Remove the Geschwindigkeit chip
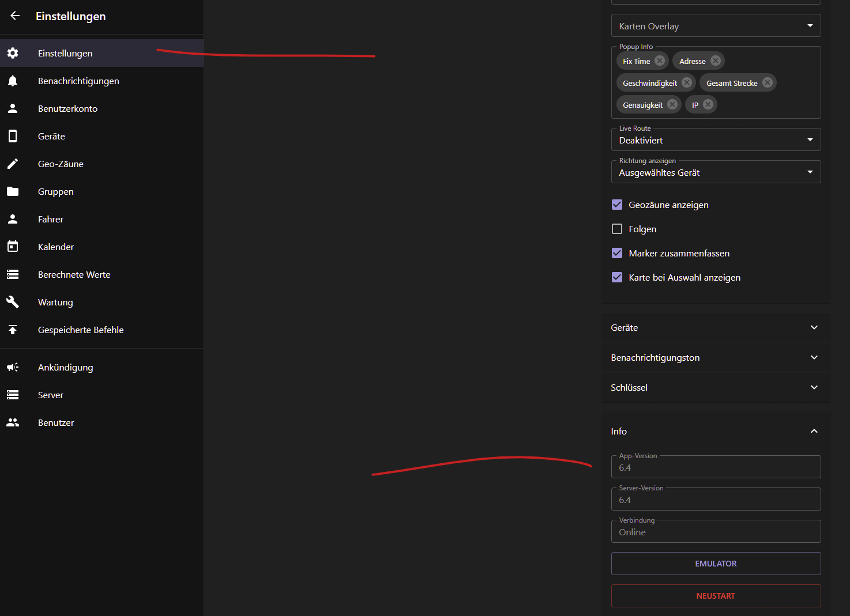This screenshot has height=616, width=850. pos(687,82)
